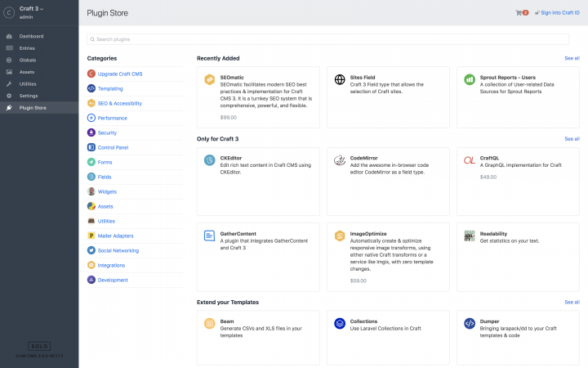Screen dimensions: 588x368
Task: Click the Widgets category icon
Action: [91, 191]
